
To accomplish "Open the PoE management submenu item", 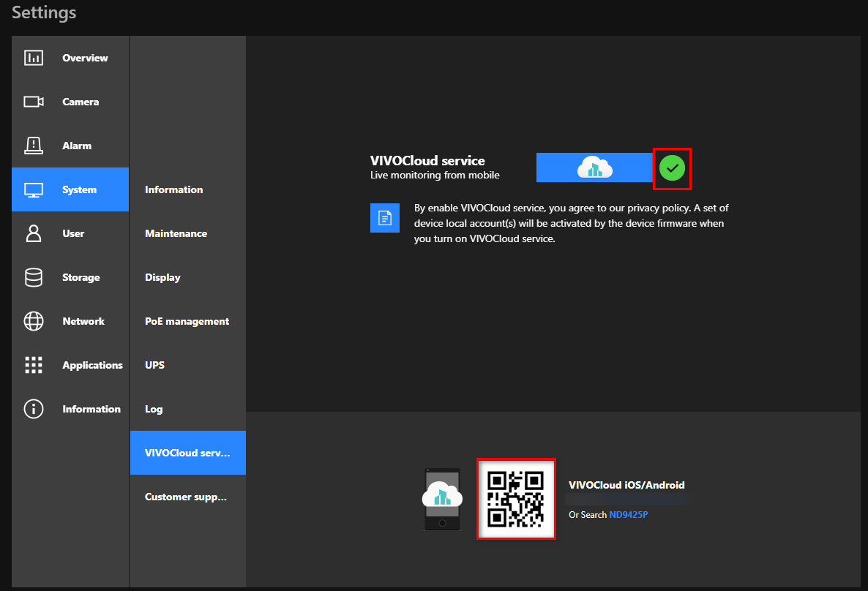I will (187, 322).
